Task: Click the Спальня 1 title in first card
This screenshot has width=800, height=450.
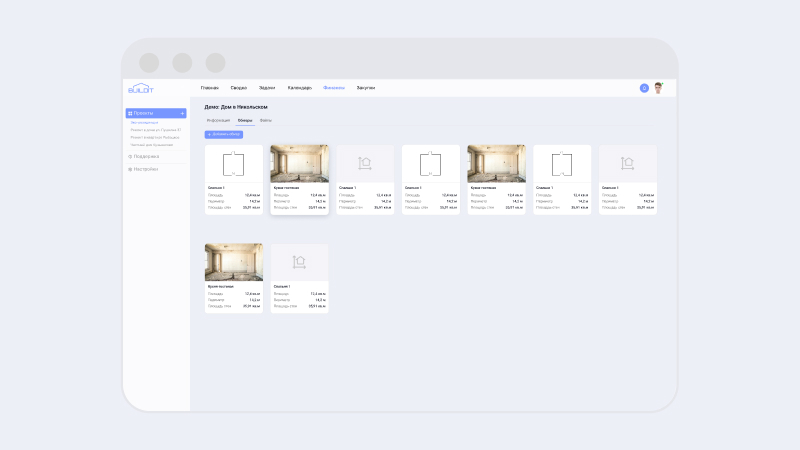Action: [216, 188]
